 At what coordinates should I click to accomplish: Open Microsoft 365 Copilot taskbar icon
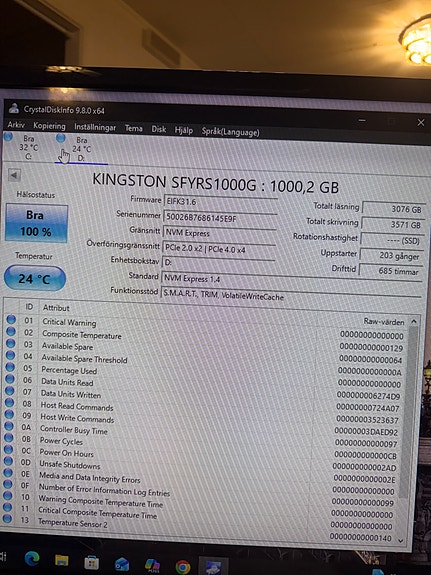pos(152,565)
